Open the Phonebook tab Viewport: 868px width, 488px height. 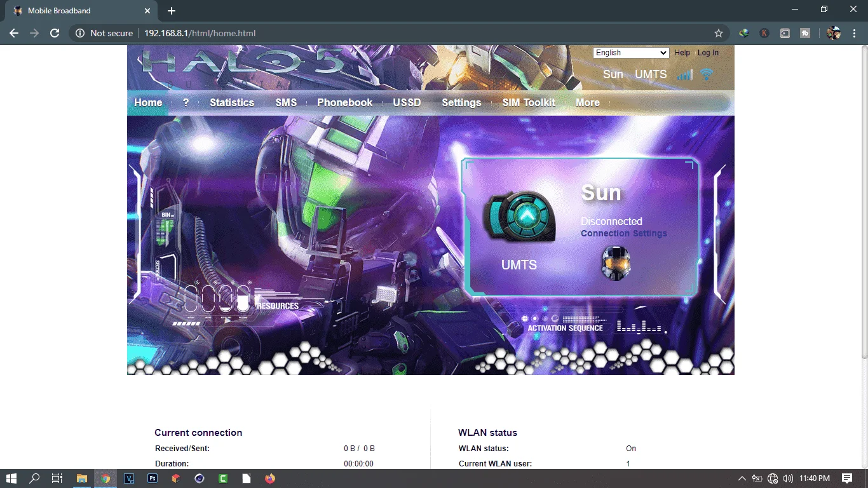pyautogui.click(x=345, y=102)
